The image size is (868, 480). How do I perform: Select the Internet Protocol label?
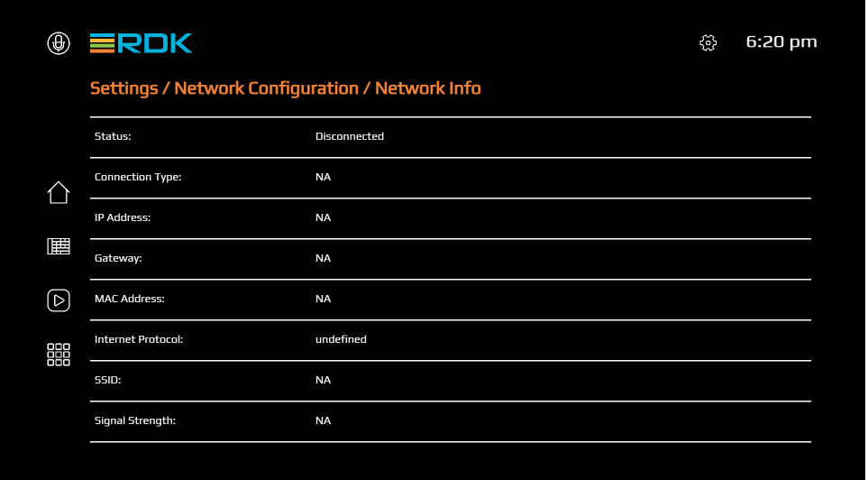tap(139, 339)
